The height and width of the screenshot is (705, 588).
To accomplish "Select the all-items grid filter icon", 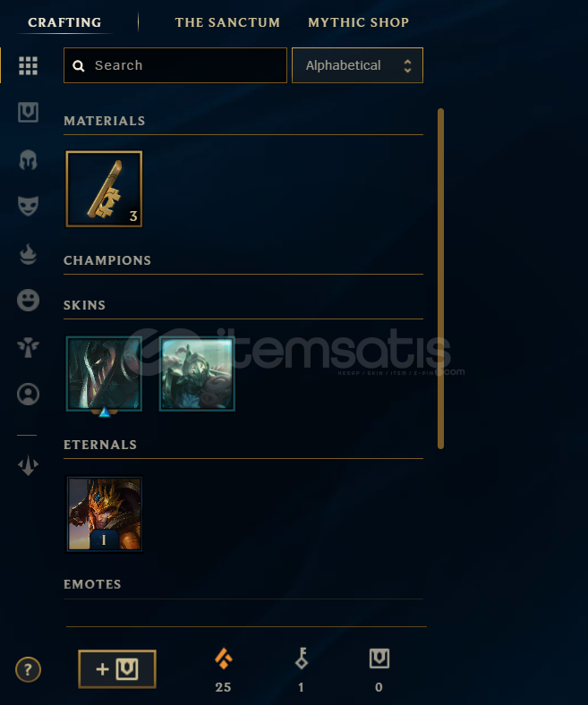I will pyautogui.click(x=28, y=65).
